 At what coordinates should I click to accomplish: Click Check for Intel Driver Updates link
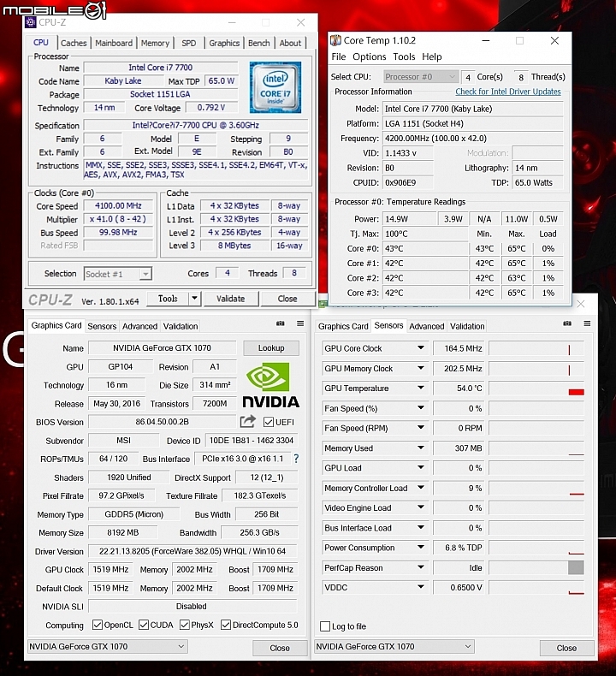pos(508,92)
